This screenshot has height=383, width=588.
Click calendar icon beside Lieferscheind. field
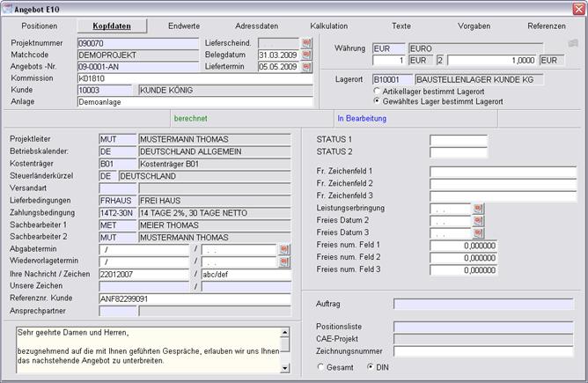coord(307,42)
